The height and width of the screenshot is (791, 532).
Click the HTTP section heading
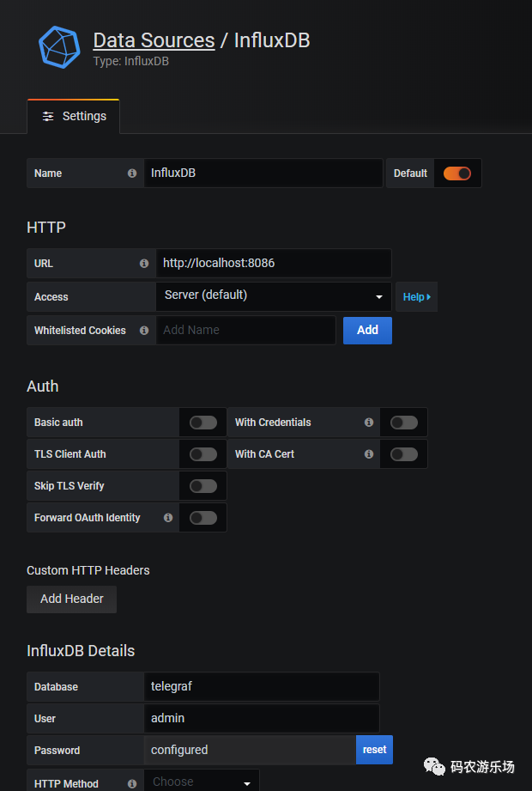click(x=46, y=228)
